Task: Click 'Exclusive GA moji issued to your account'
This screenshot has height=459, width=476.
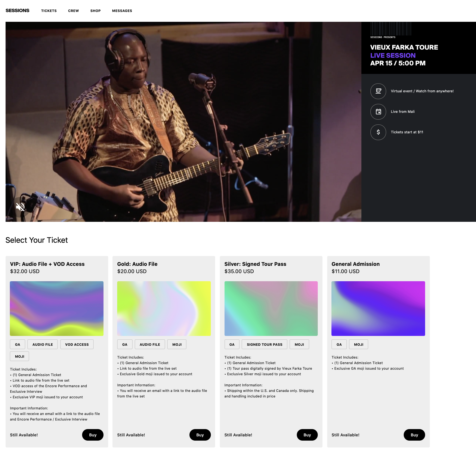Action: [x=369, y=368]
